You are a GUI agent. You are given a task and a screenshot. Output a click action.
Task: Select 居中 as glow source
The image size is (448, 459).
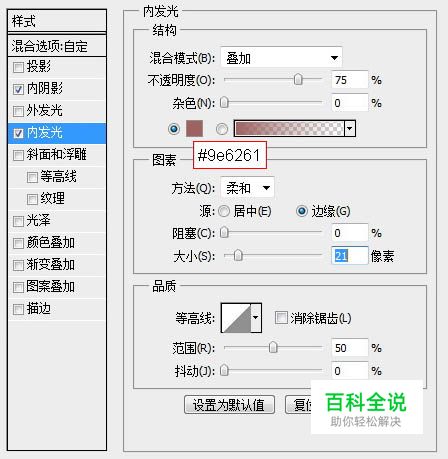coord(224,211)
